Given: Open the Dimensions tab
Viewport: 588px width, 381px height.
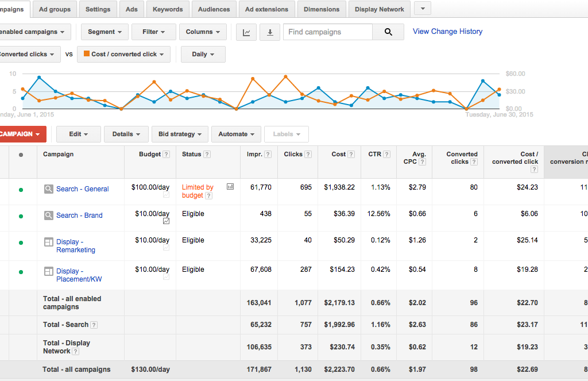Looking at the screenshot, I should (322, 9).
